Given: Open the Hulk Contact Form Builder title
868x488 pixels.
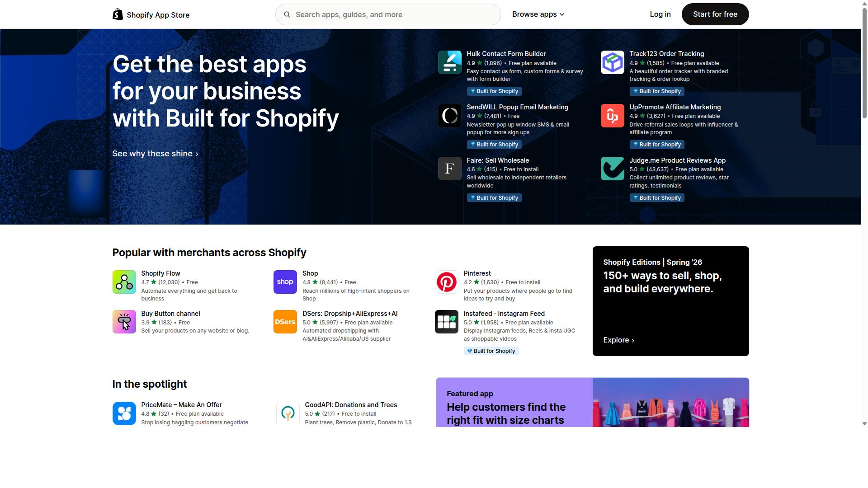Looking at the screenshot, I should pos(506,54).
